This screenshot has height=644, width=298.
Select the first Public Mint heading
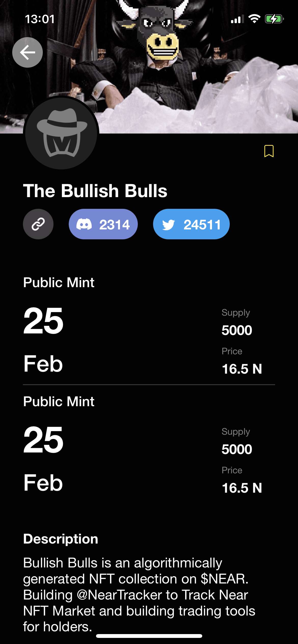(x=59, y=283)
